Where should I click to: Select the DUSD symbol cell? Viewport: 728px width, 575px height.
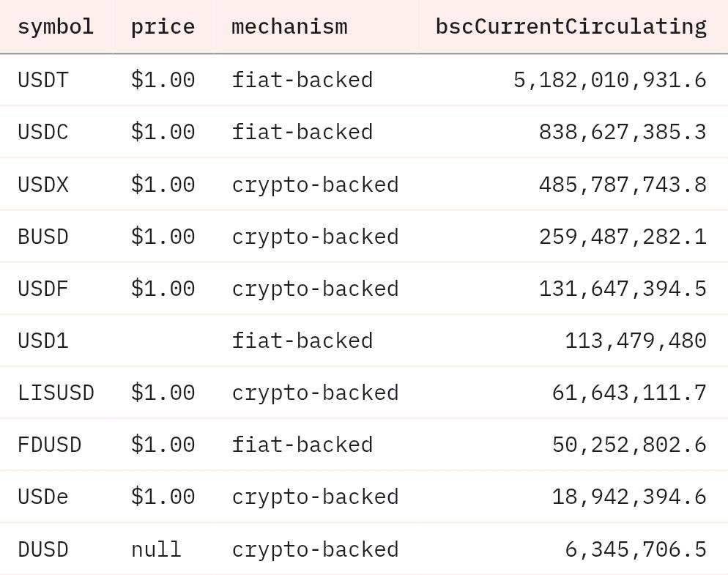tap(43, 549)
